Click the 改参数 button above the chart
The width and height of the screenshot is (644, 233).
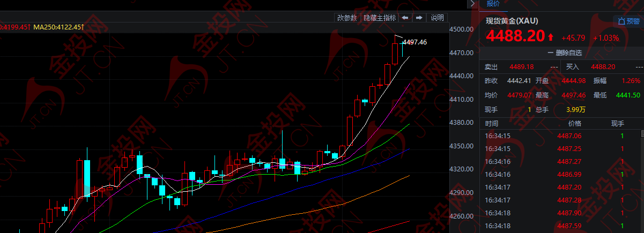pos(347,18)
